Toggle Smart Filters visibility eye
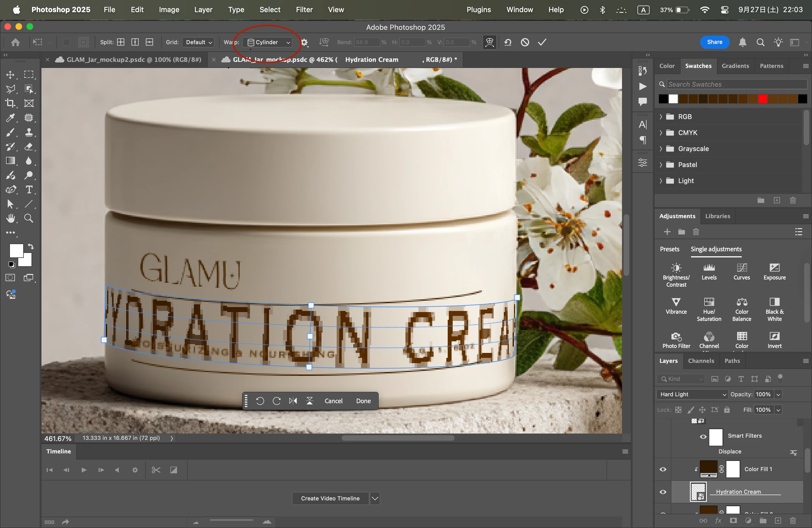Screen dimensions: 812x528 pos(703,437)
